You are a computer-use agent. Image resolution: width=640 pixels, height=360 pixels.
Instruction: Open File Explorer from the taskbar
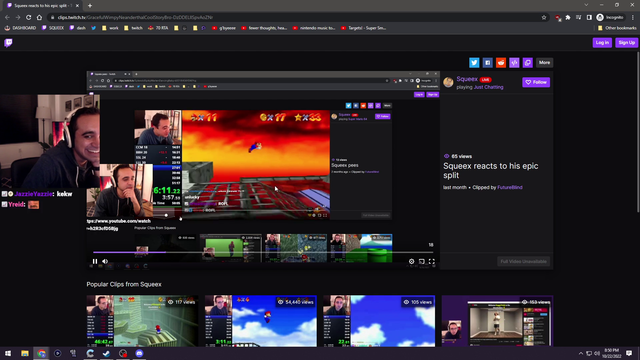(25, 353)
